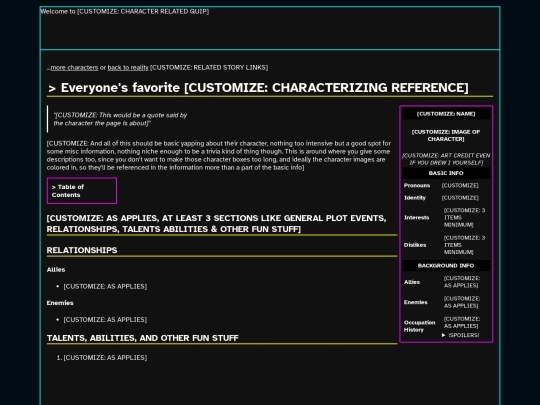Click the bullet item under main Allies subheading
Screen dimensions: 540x405
click(105, 287)
